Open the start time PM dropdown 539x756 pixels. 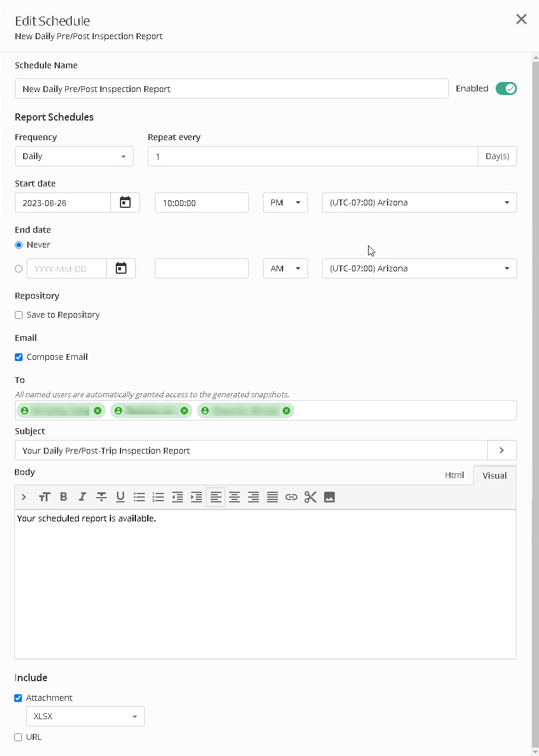tap(285, 203)
